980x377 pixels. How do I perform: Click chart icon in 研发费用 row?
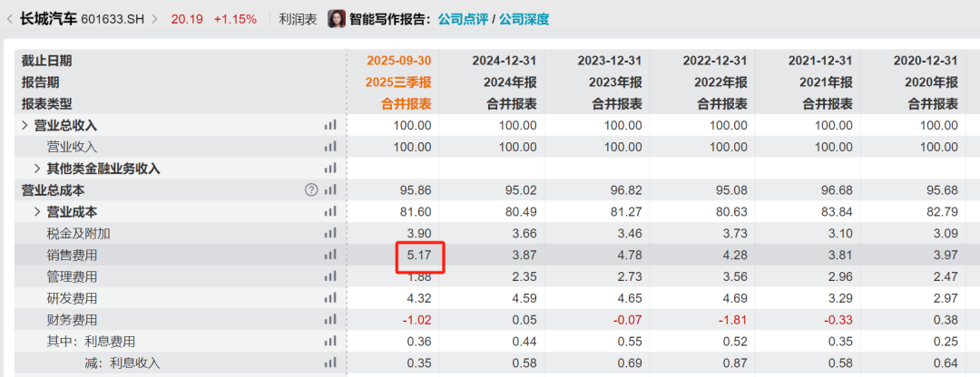(330, 299)
